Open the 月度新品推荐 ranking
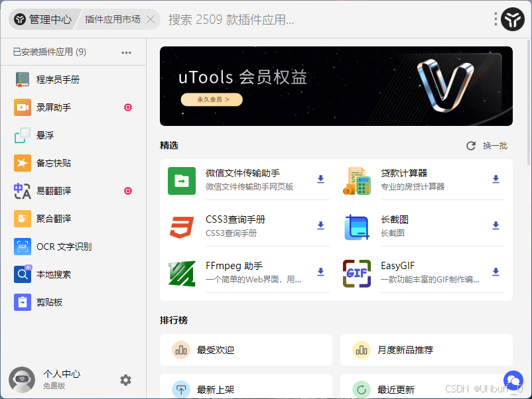Screen dimensions: 532x399 click(x=426, y=350)
